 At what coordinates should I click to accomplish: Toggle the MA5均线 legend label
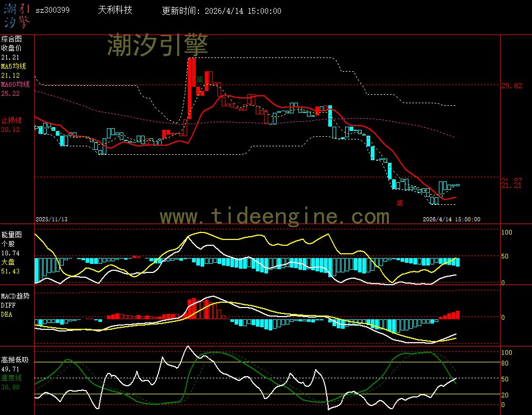(13, 67)
